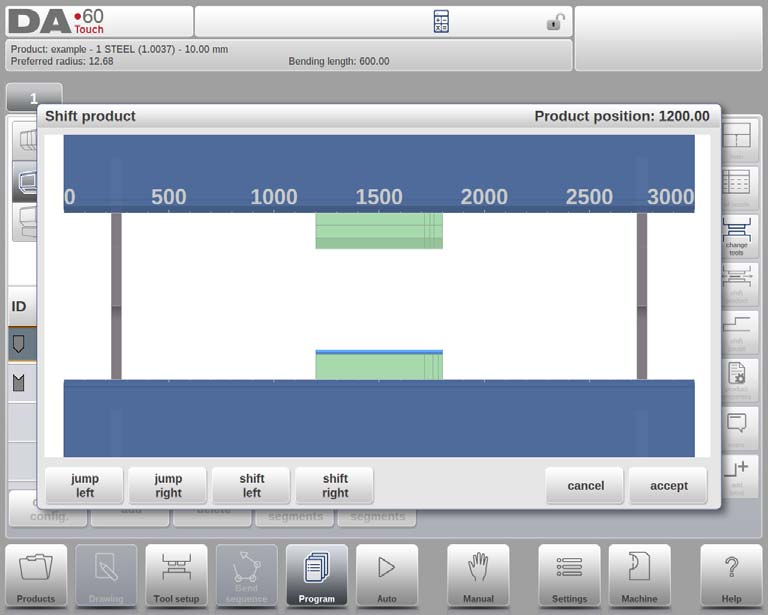Go to Tool setup

coord(176,576)
